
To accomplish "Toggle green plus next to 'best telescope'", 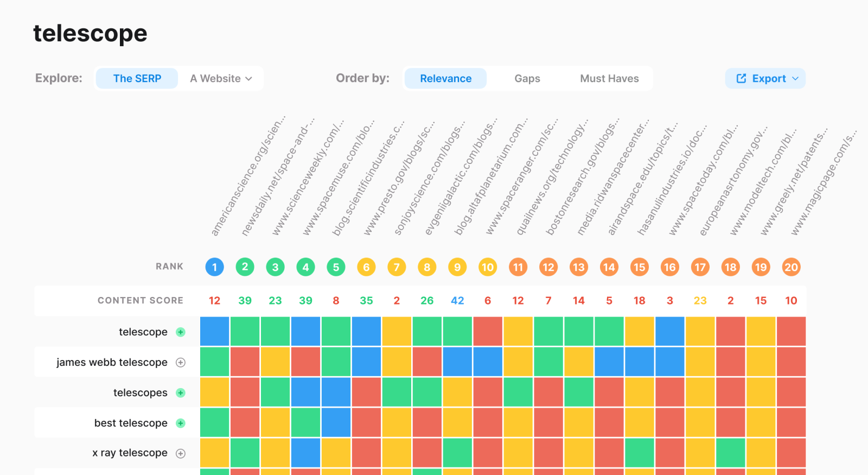I will point(181,423).
